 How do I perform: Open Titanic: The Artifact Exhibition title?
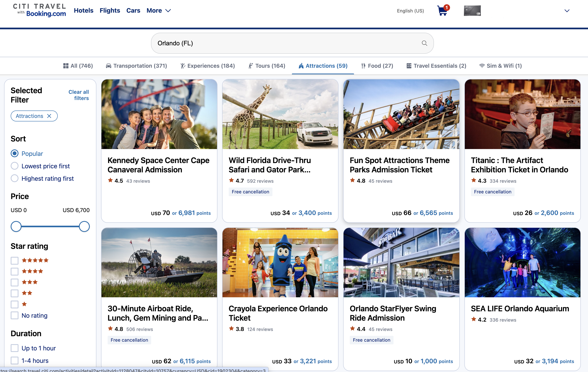[519, 165]
